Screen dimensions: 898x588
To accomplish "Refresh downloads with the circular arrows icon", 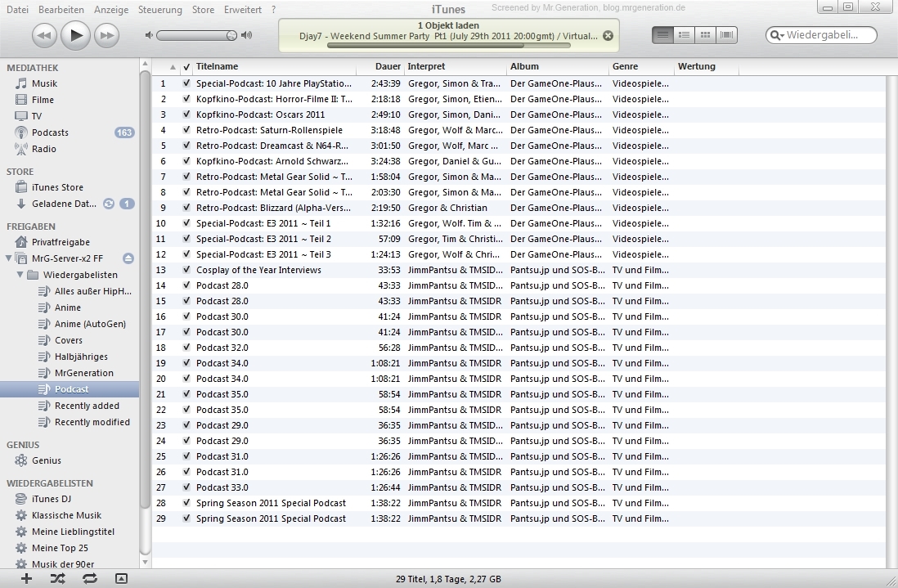I will [x=109, y=204].
